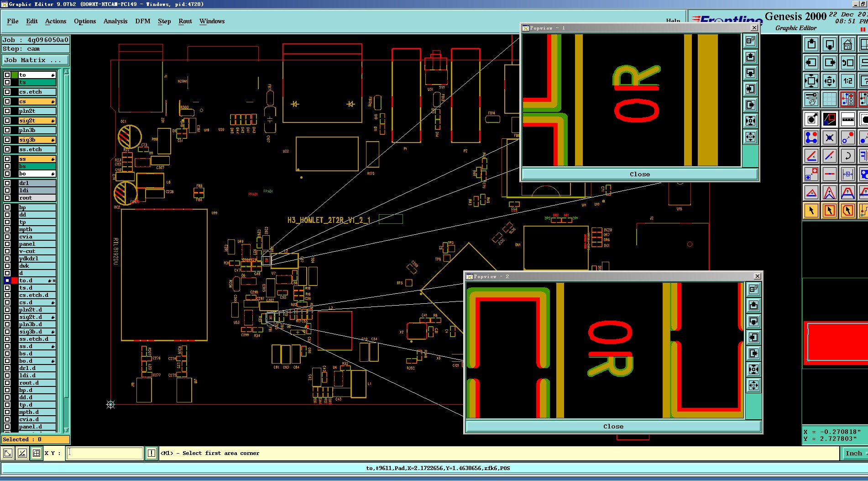Open the Windows menu

212,21
